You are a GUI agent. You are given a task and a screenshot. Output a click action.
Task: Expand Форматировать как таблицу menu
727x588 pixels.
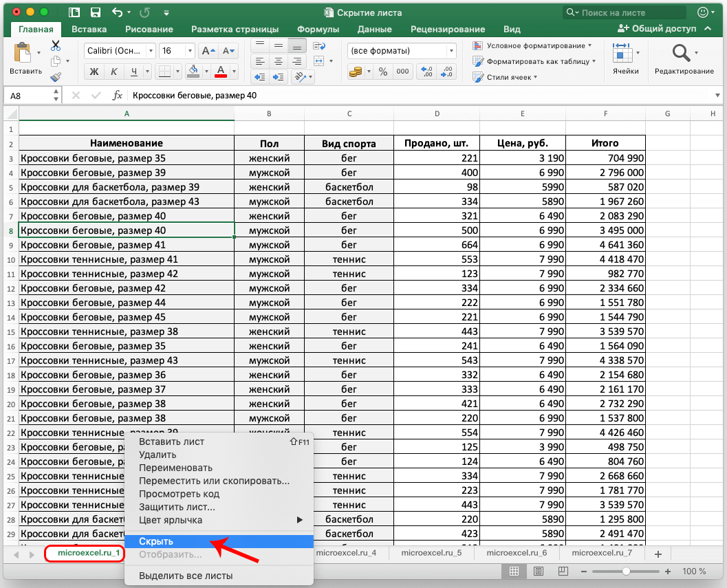pos(534,61)
